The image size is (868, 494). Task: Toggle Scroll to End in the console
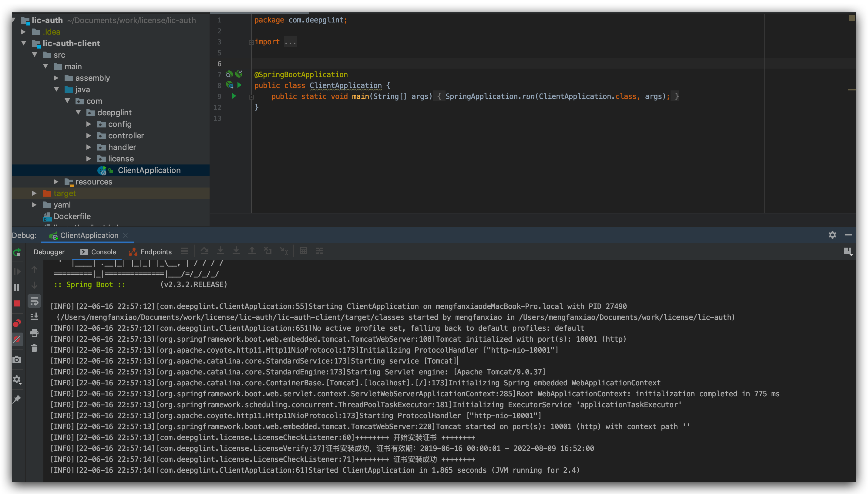point(34,316)
